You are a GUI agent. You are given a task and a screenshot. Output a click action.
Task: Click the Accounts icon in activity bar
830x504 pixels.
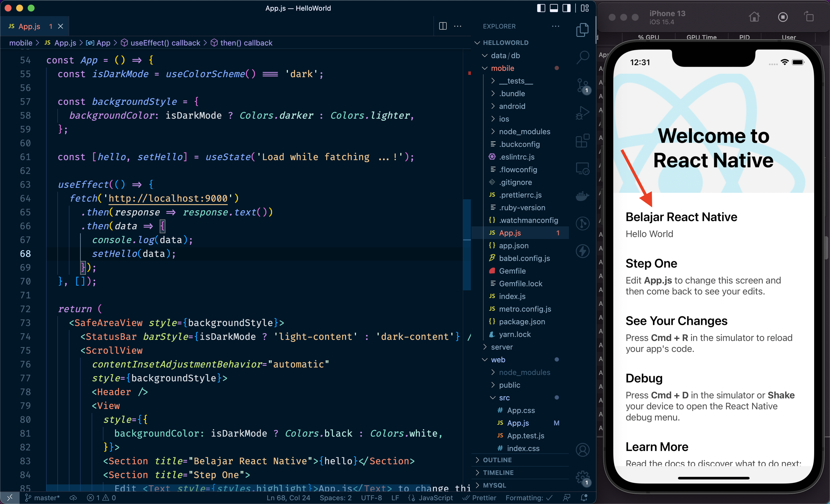582,450
